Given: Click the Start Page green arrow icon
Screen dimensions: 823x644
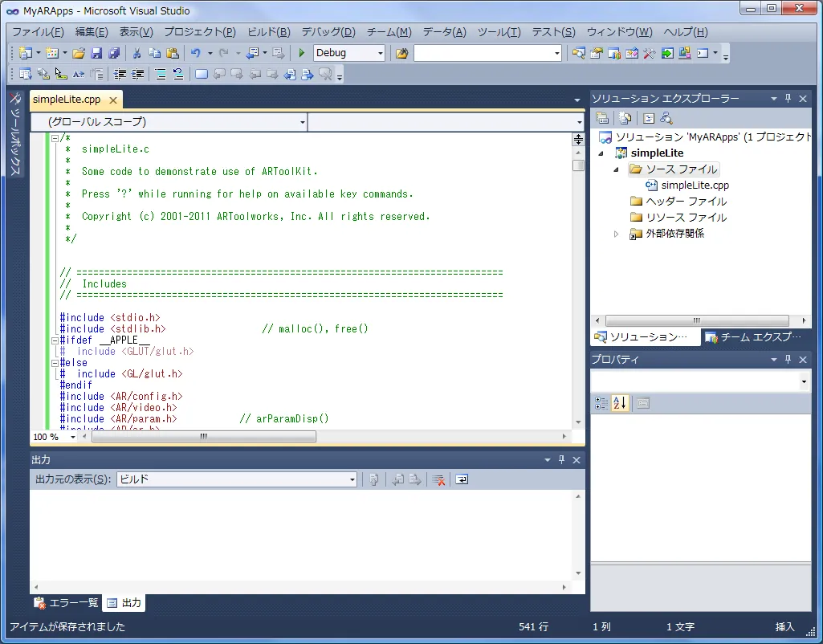Looking at the screenshot, I should [667, 53].
